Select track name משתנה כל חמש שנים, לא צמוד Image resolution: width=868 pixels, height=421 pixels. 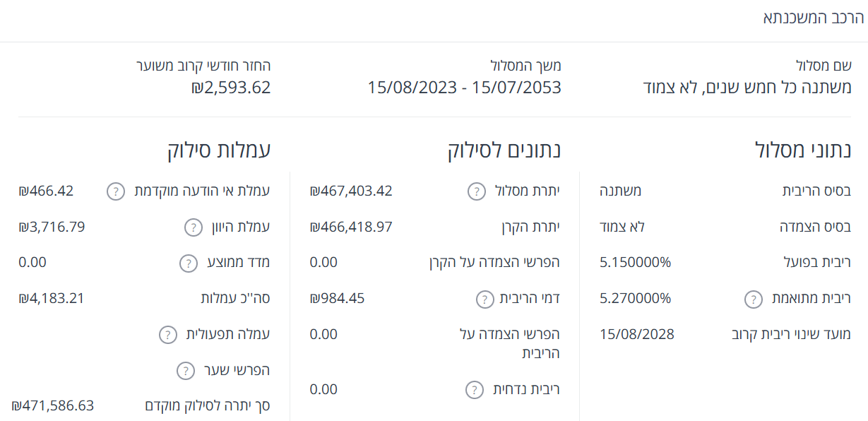(747, 88)
